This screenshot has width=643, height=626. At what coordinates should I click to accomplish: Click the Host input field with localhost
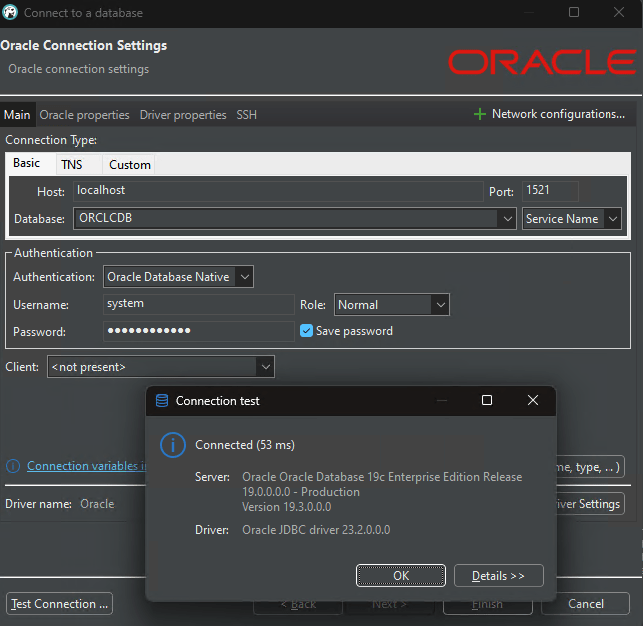coord(278,191)
